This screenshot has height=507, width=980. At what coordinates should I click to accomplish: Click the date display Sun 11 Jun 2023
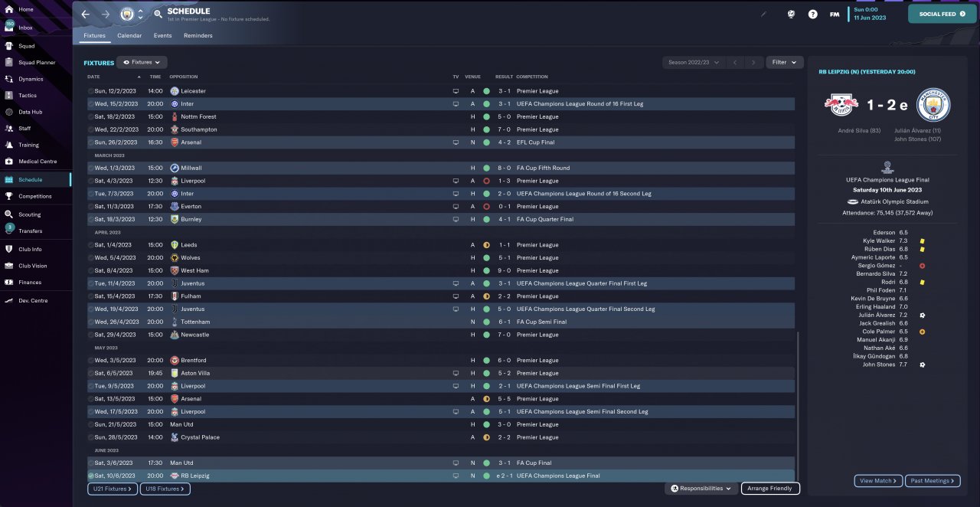[x=871, y=14]
